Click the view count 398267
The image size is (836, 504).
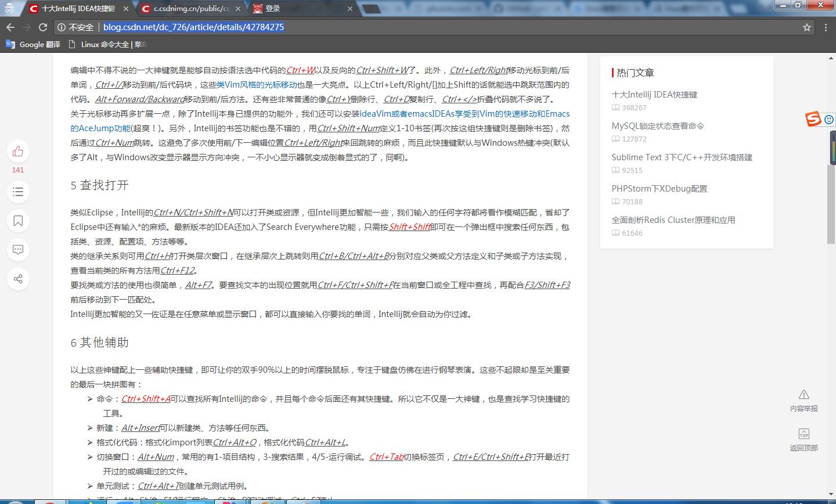point(634,107)
